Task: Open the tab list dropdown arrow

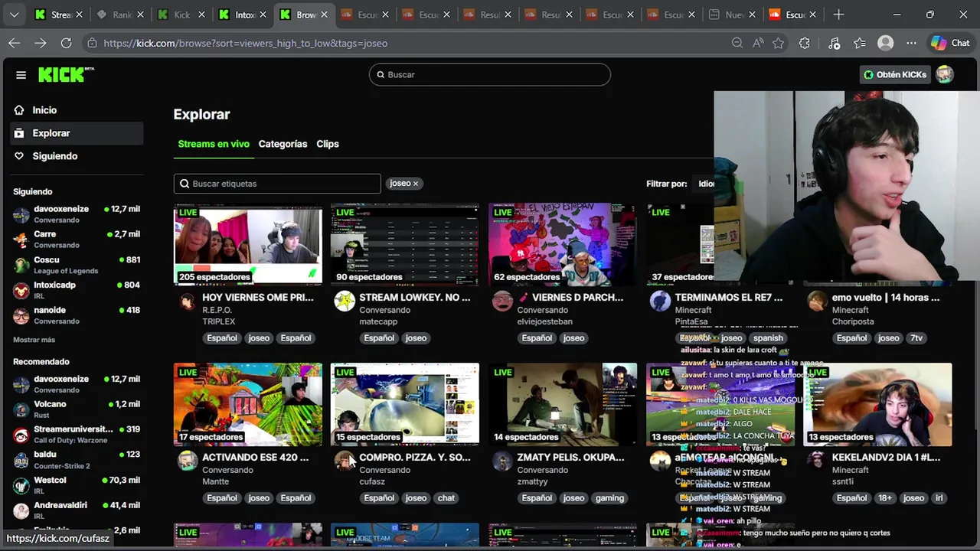Action: click(x=14, y=15)
